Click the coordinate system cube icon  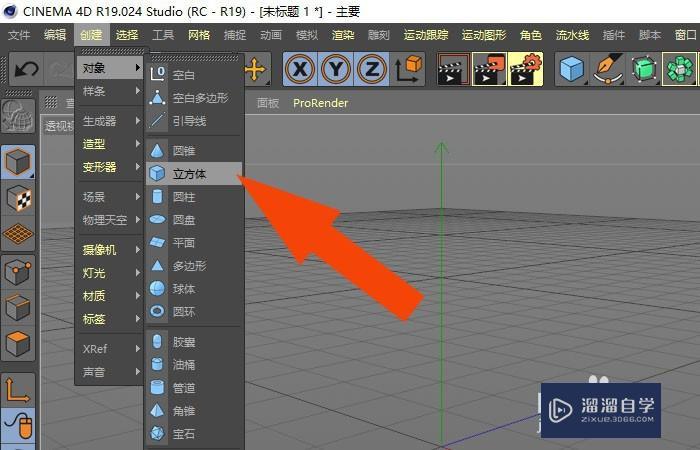click(408, 69)
